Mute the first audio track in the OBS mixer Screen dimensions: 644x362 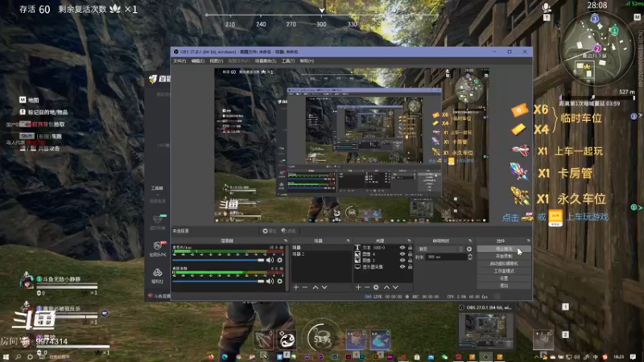click(270, 260)
